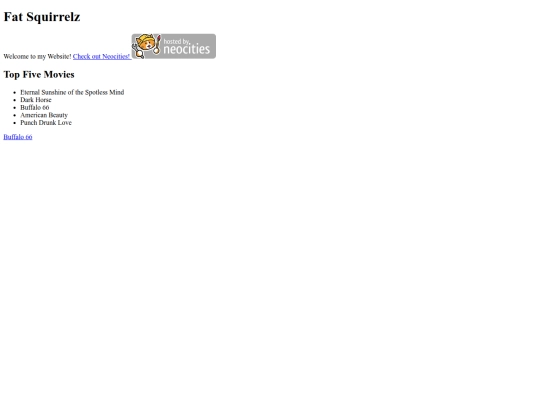Click the bullet beside American Beauty

(14, 115)
